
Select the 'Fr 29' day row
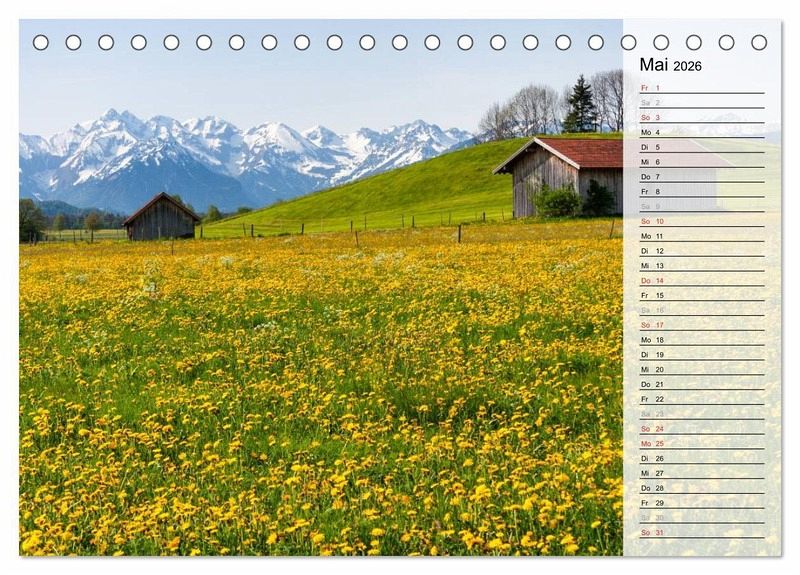click(702, 503)
